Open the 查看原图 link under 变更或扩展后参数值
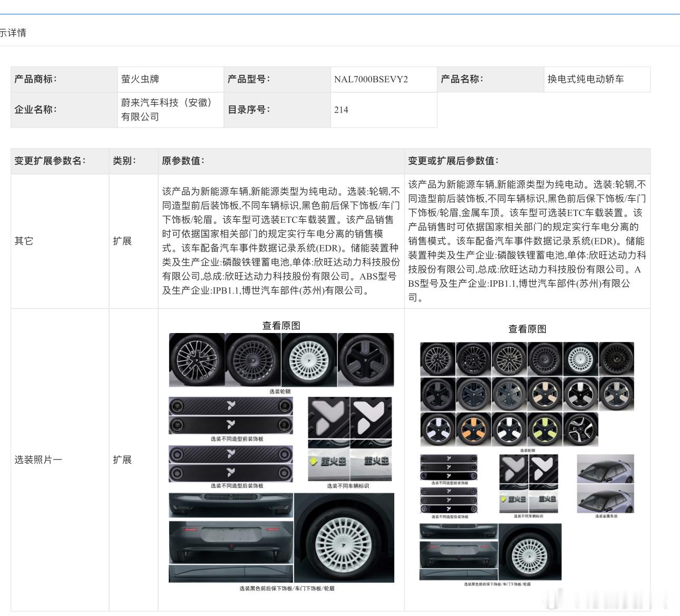This screenshot has height=616, width=680. tap(527, 329)
